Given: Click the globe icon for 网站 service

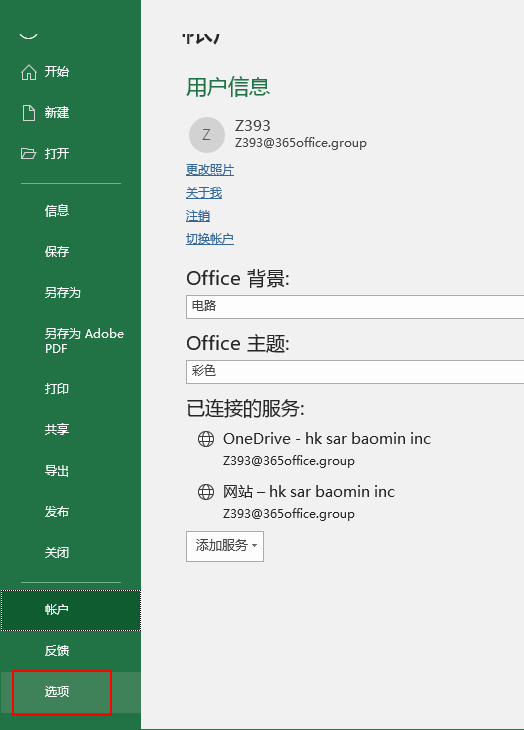Looking at the screenshot, I should (x=206, y=492).
